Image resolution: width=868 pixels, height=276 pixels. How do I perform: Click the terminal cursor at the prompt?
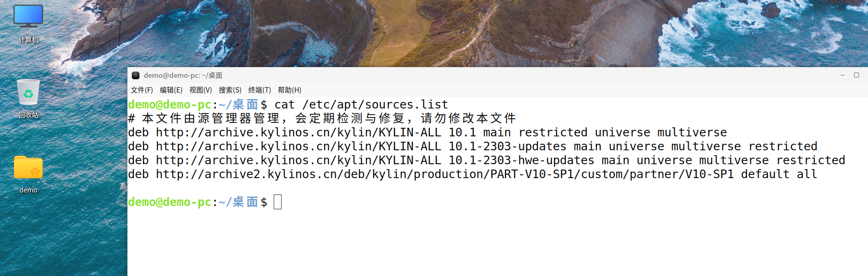point(277,202)
